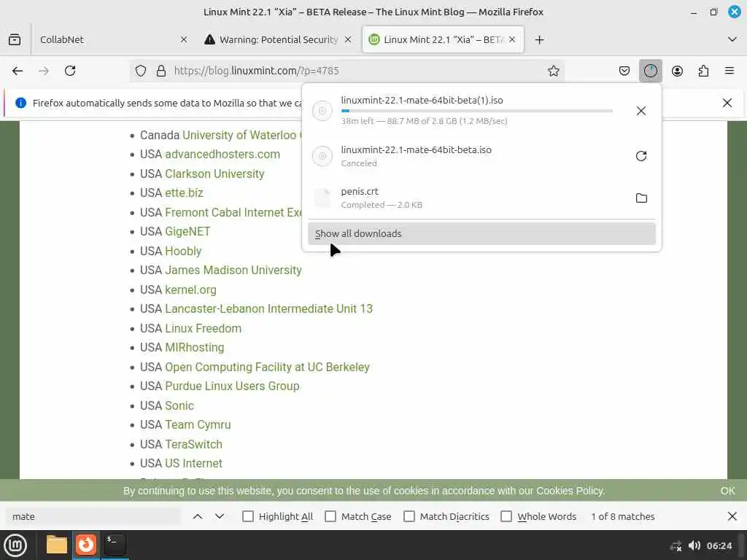Retry the canceled linuxmint-22.1-mate-64bit-beta.iso download
747x560 pixels.
[x=641, y=156]
